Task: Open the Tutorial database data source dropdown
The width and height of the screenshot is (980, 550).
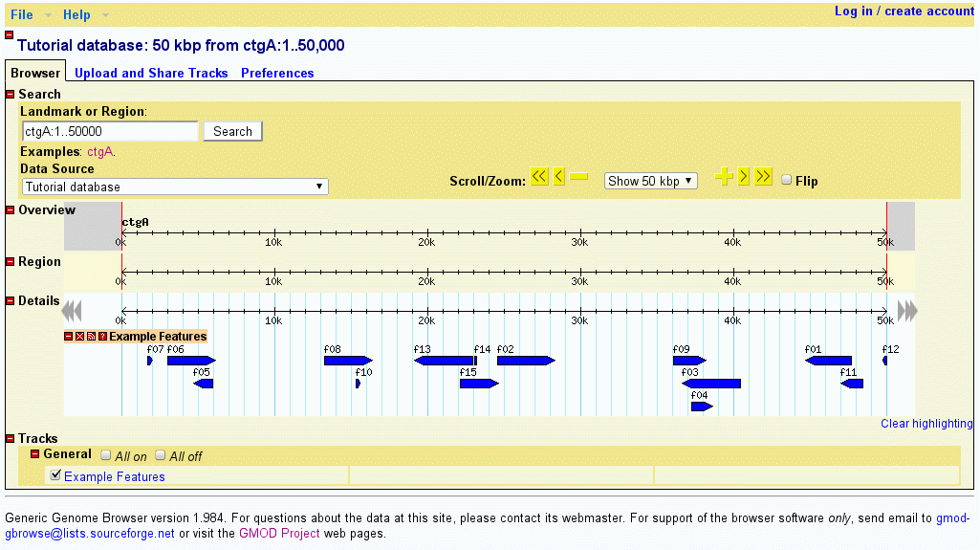Action: coord(175,187)
